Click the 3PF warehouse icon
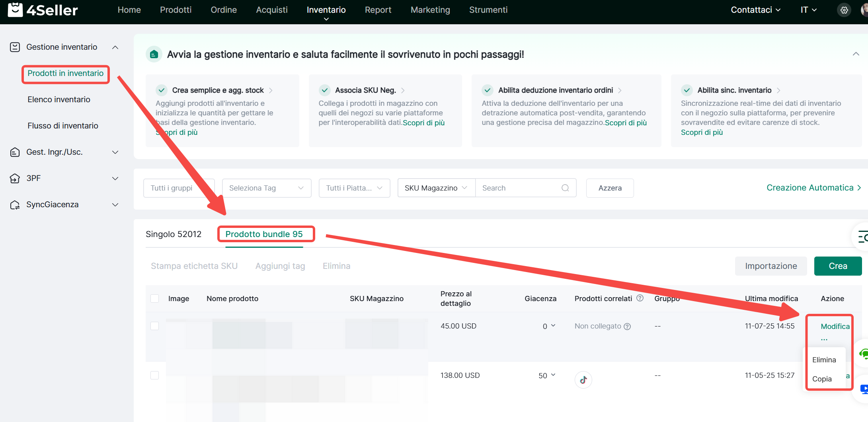Screen dimensions: 868x422 pos(15,179)
